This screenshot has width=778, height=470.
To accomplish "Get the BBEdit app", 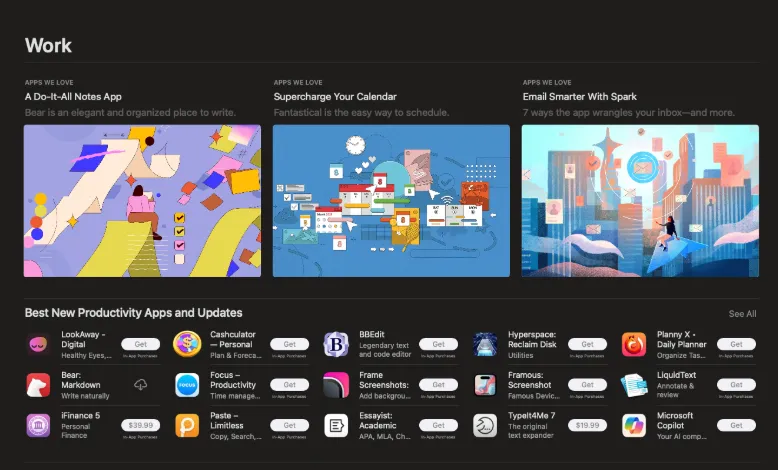I will [x=438, y=344].
